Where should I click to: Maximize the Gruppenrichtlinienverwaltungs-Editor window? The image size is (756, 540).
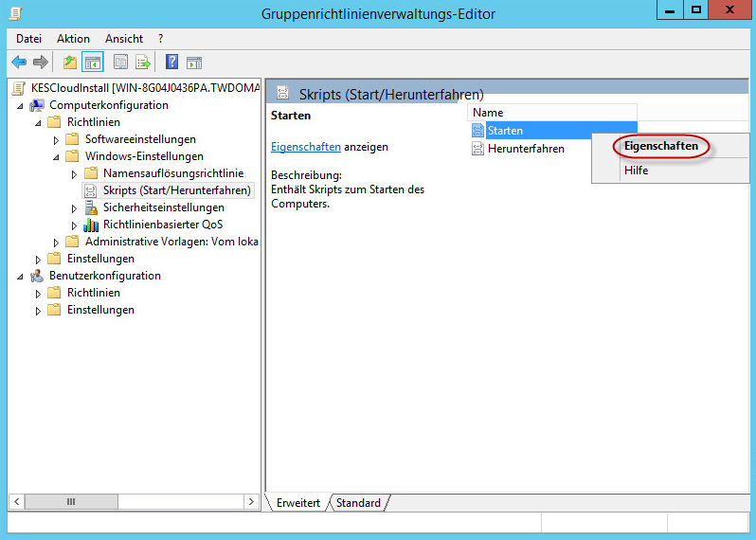(x=695, y=10)
